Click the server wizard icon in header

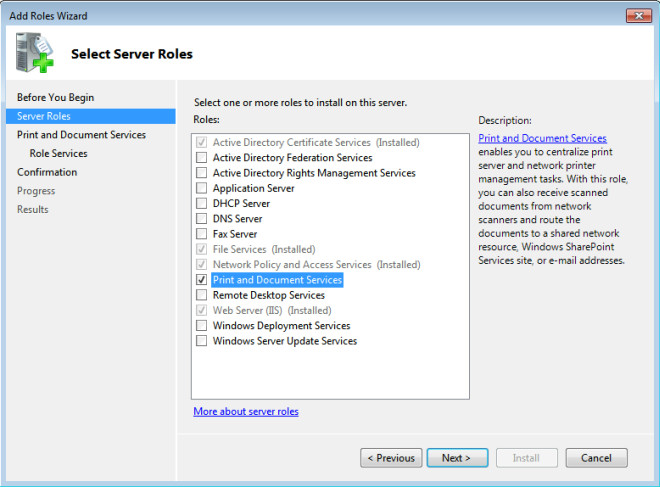[x=35, y=53]
